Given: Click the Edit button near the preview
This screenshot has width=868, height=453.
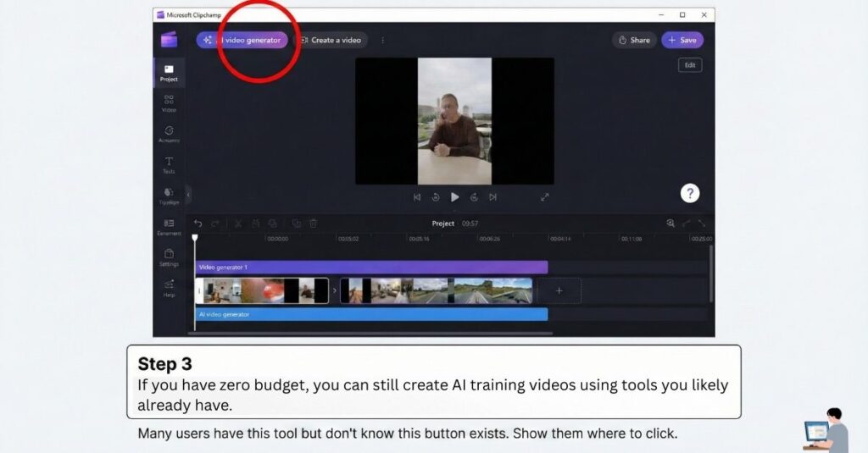Looking at the screenshot, I should 690,65.
